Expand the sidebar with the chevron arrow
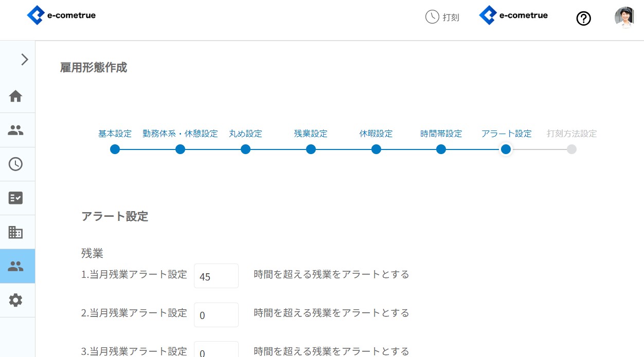Viewport: 644px width, 357px height. [24, 60]
